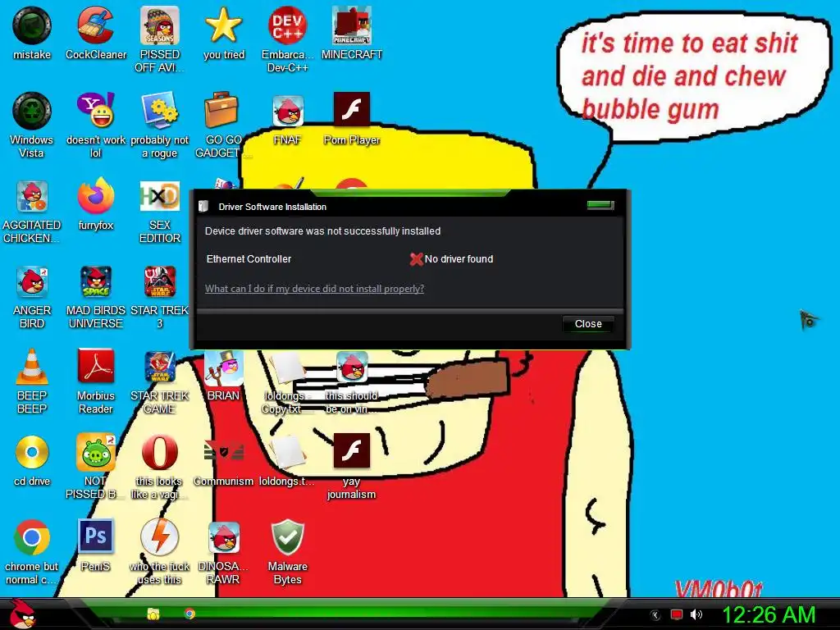Open the 'loldongs.t...' text file icon
840x630 pixels.
click(287, 452)
